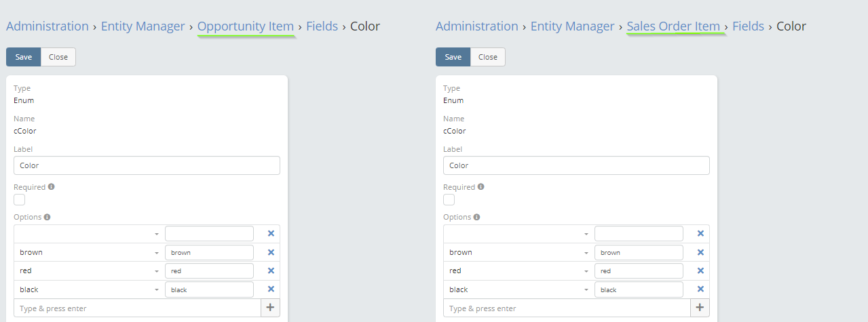Open the Opportunity Item breadcrumb link
Image resolution: width=868 pixels, height=322 pixels.
(246, 26)
